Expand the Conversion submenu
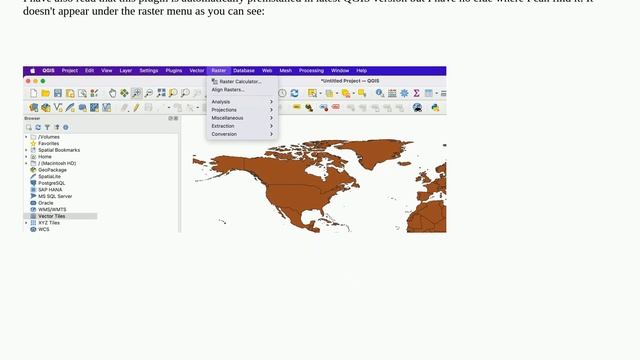The height and width of the screenshot is (360, 640). [x=242, y=134]
